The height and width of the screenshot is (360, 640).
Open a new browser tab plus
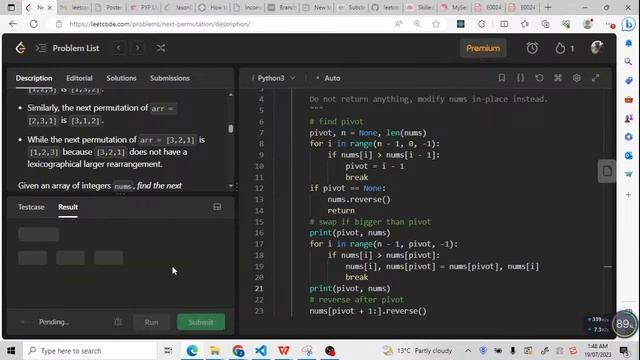click(548, 7)
